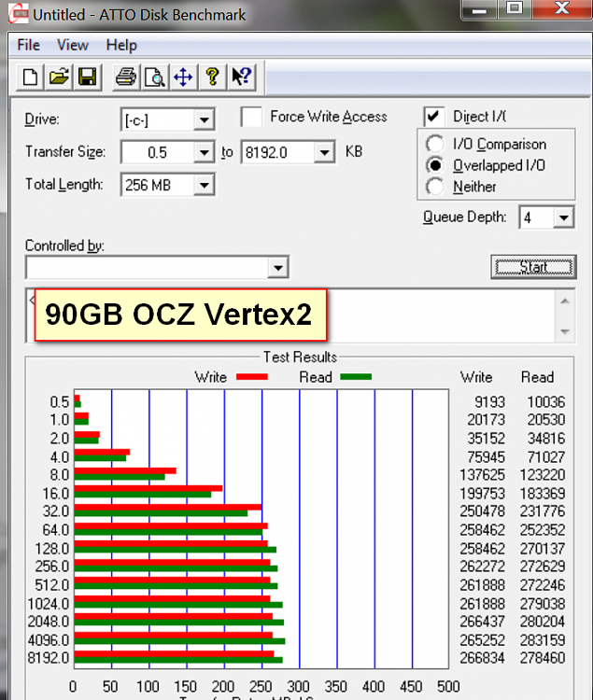Activate context help pointer icon

241,77
